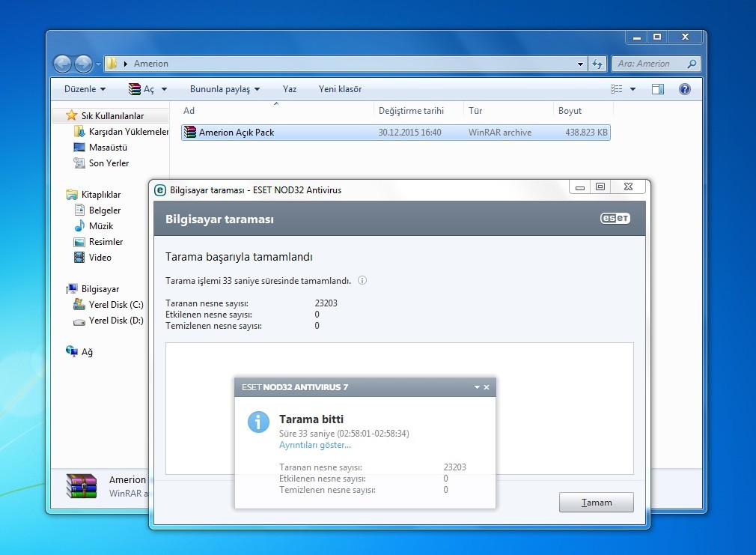Viewport: 756px width, 555px height.
Task: Toggle the preview pane icon
Action: 658,89
